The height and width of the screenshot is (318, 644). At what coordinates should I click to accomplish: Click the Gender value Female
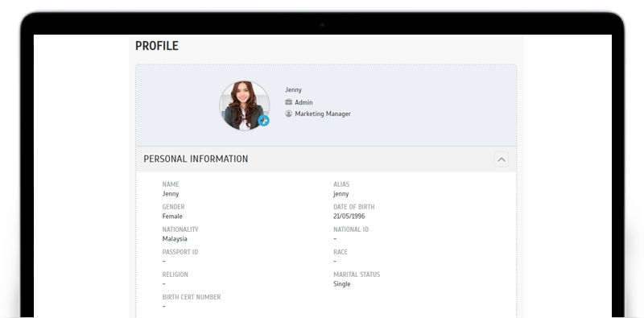point(172,216)
